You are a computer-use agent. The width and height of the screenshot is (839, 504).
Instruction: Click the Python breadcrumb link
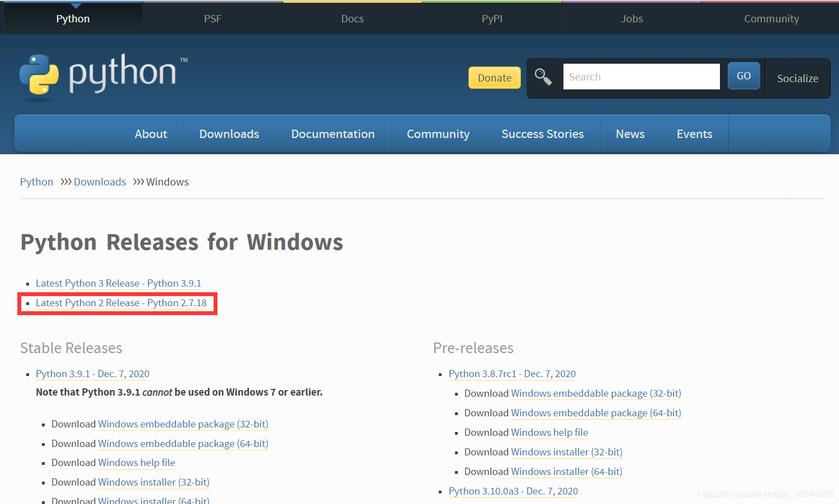37,182
